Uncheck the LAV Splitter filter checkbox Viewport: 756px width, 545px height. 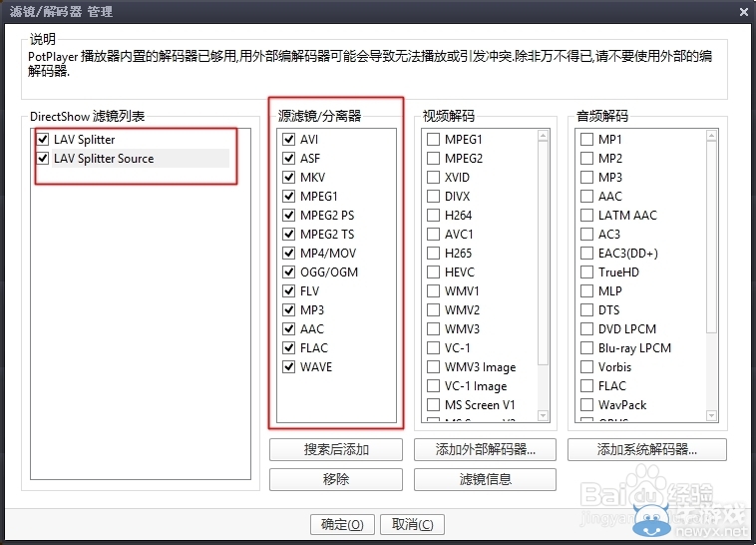coord(43,140)
